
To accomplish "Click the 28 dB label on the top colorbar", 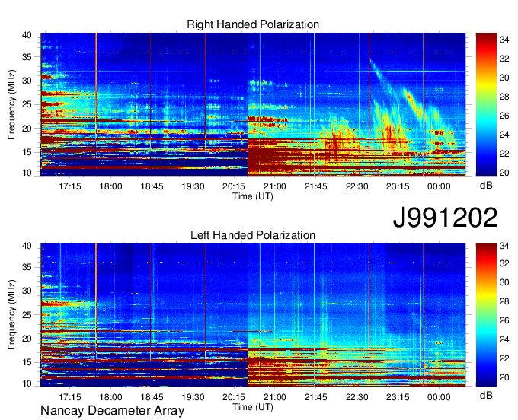I will [x=504, y=97].
